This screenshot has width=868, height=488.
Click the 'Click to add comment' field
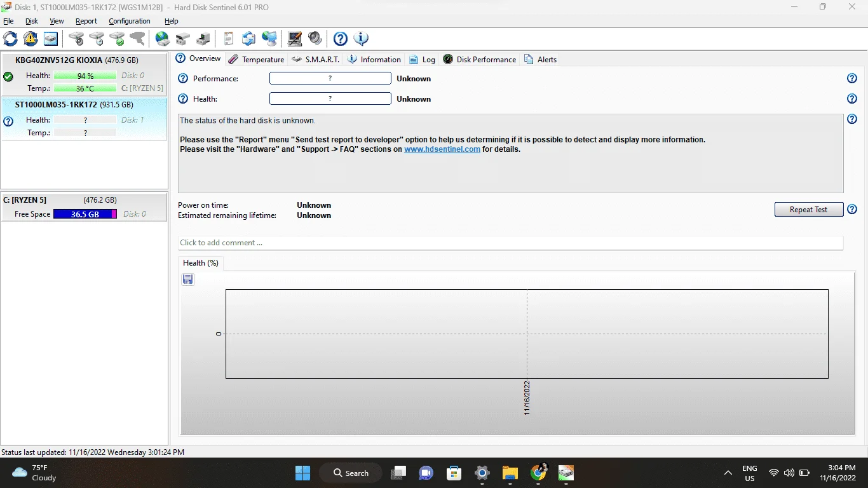click(510, 243)
